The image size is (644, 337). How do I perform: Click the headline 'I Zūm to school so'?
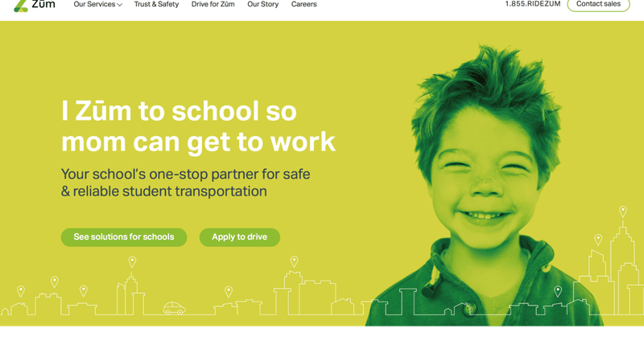179,111
